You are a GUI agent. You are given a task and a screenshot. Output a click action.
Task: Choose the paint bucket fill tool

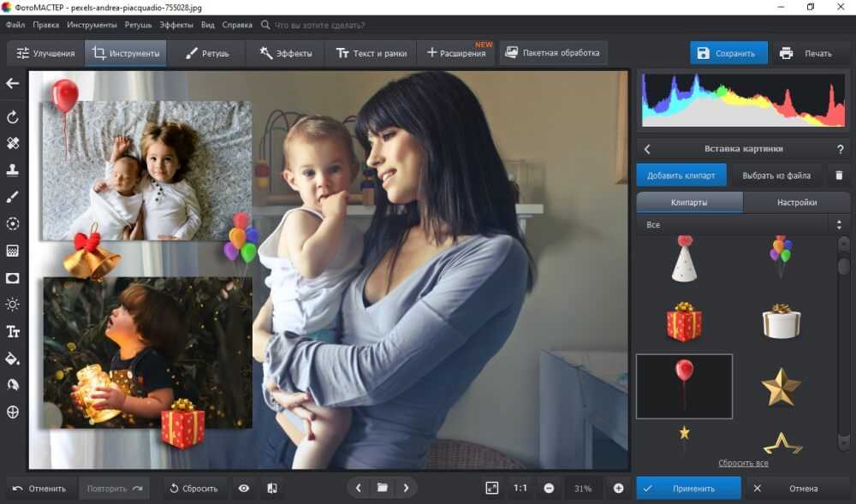coord(13,358)
